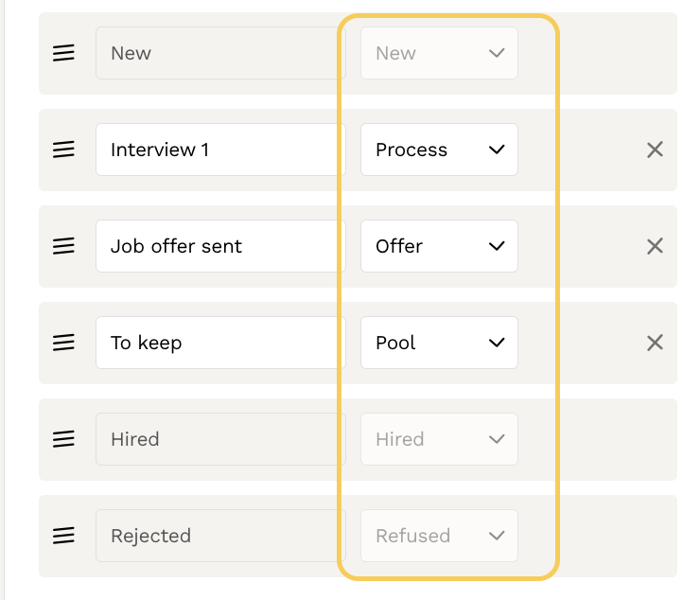
Task: Click the Hired stage name field
Action: pyautogui.click(x=219, y=439)
